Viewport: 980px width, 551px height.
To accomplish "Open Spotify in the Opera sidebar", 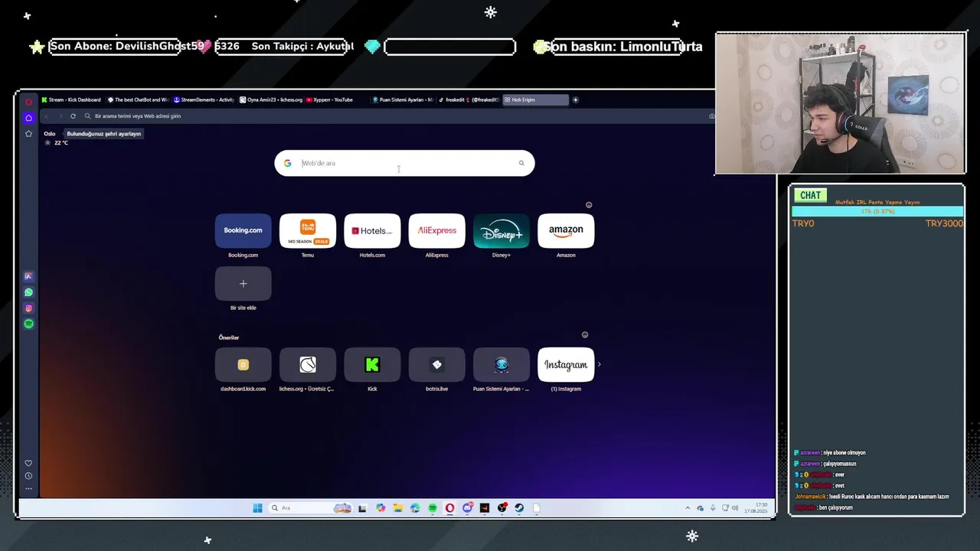I will 28,324.
